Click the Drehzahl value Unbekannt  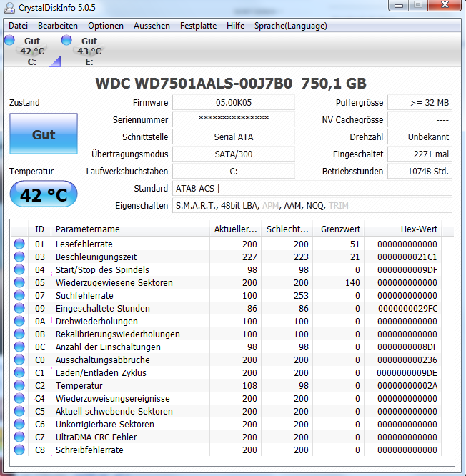pos(420,137)
